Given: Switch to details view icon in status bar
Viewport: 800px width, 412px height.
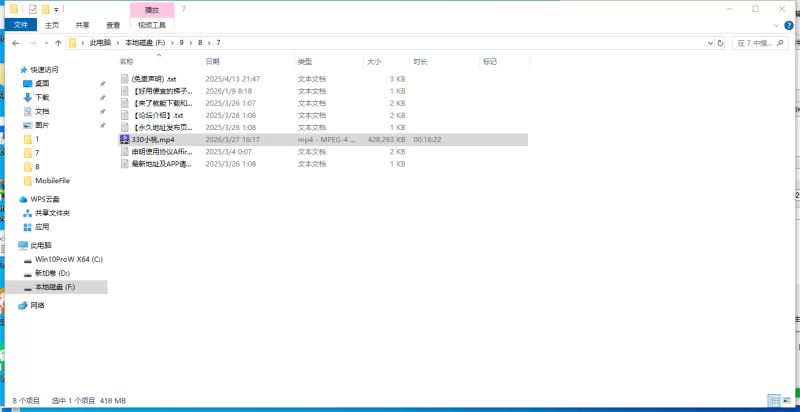Looking at the screenshot, I should 774,401.
